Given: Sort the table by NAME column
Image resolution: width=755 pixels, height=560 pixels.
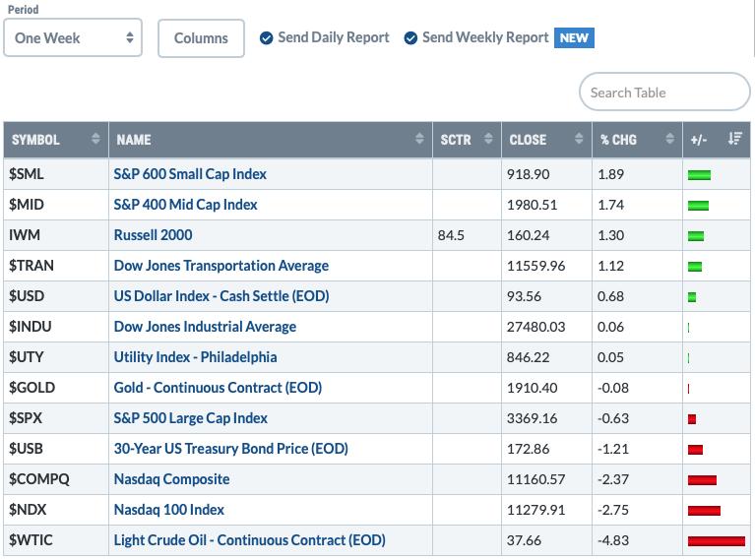Looking at the screenshot, I should [419, 139].
